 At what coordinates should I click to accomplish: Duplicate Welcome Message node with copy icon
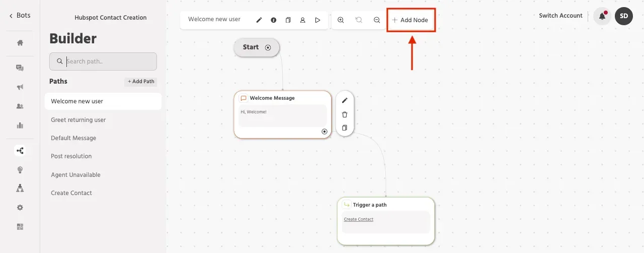345,128
